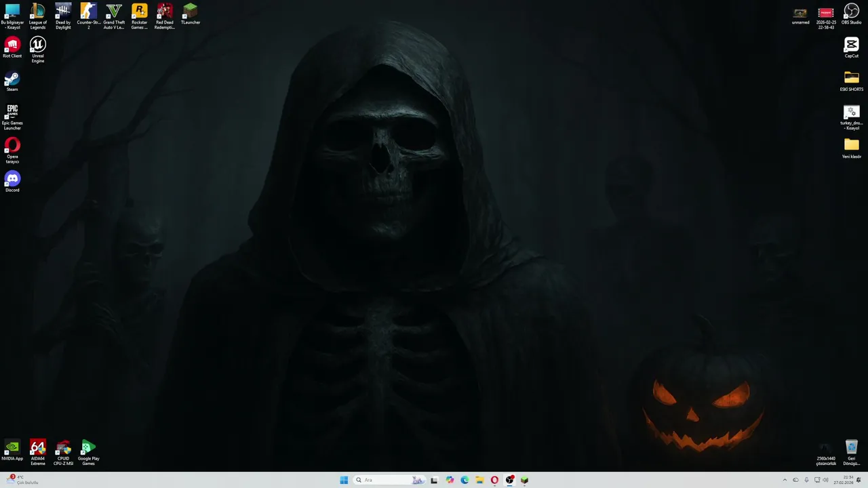Viewport: 868px width, 488px height.
Task: Switch to TLauncher Minecraft taskbar icon
Action: tap(525, 480)
